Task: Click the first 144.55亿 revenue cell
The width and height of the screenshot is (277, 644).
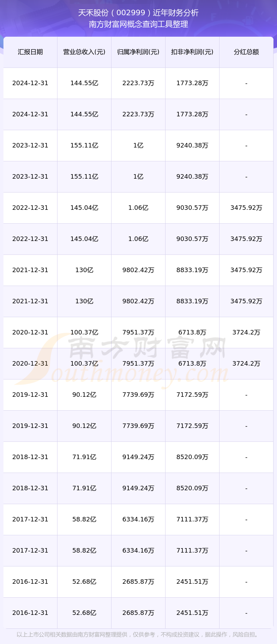Action: 84,83
